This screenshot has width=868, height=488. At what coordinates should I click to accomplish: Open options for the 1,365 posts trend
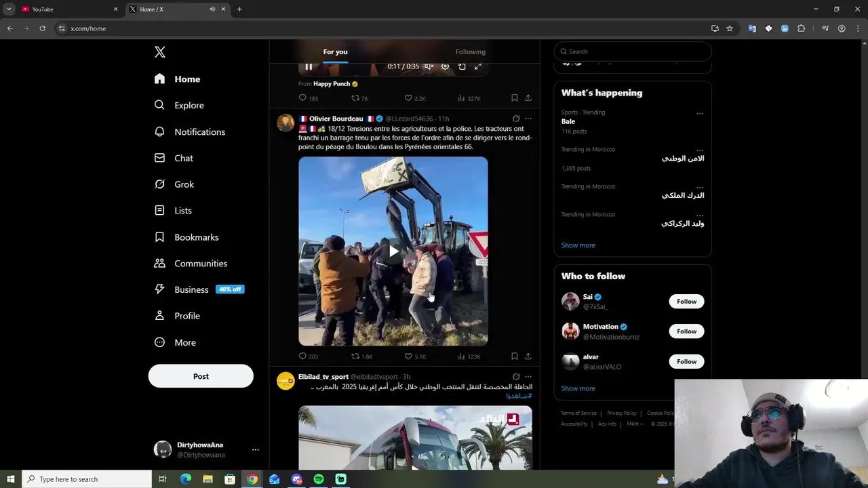pos(700,150)
